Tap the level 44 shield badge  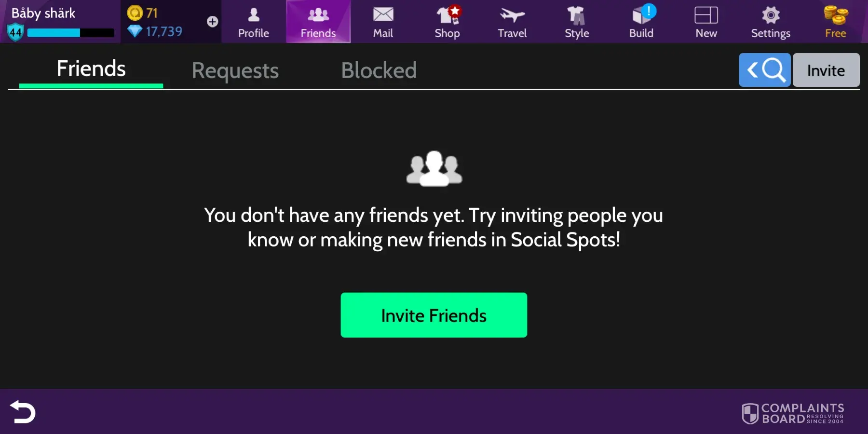15,32
